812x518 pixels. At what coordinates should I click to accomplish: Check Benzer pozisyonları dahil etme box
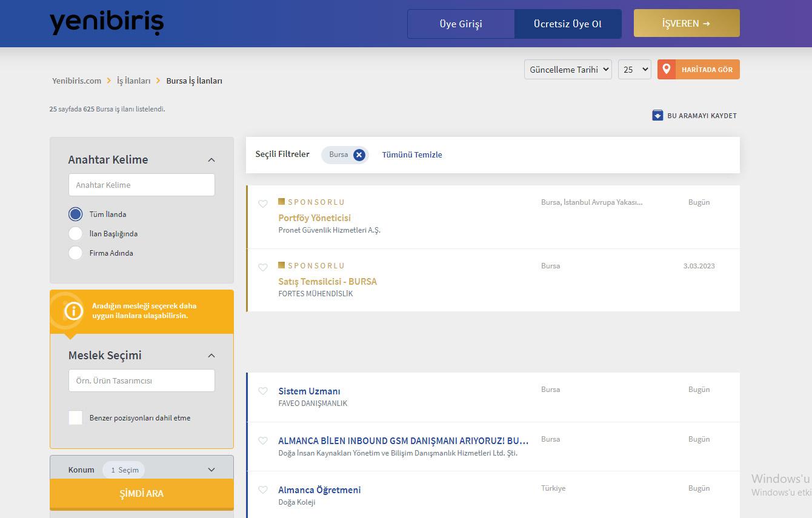[x=76, y=418]
